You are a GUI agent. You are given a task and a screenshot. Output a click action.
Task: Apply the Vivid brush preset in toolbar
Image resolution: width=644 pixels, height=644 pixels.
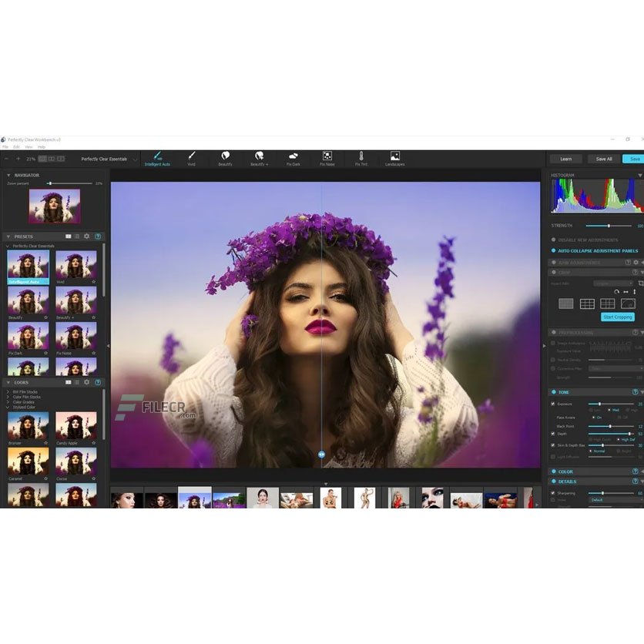coord(191,158)
